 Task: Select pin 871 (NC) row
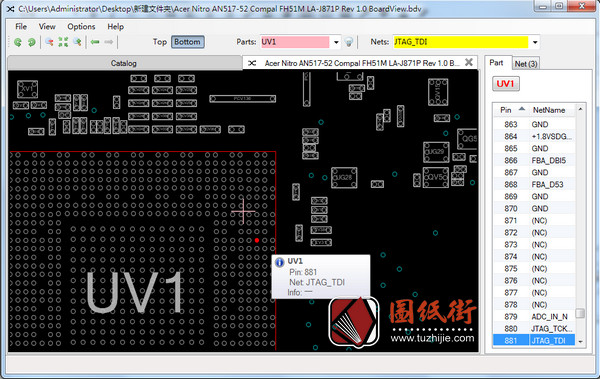coord(534,221)
